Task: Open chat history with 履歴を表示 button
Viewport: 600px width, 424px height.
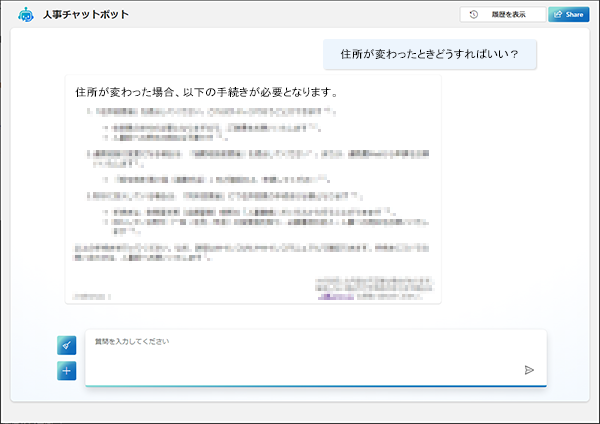Action: pos(502,15)
